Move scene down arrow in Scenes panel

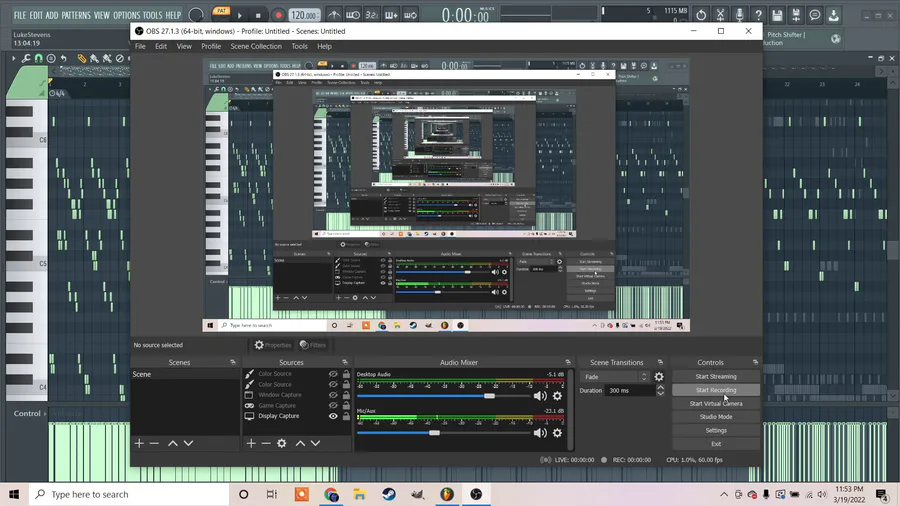[188, 443]
